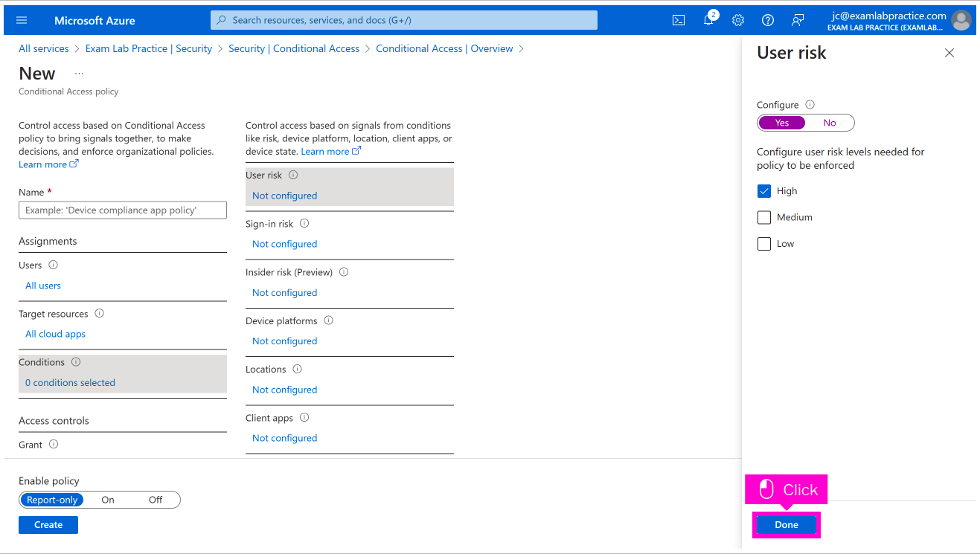Launch Cloud Shell from the top bar
The width and height of the screenshot is (980, 554).
pyautogui.click(x=679, y=20)
